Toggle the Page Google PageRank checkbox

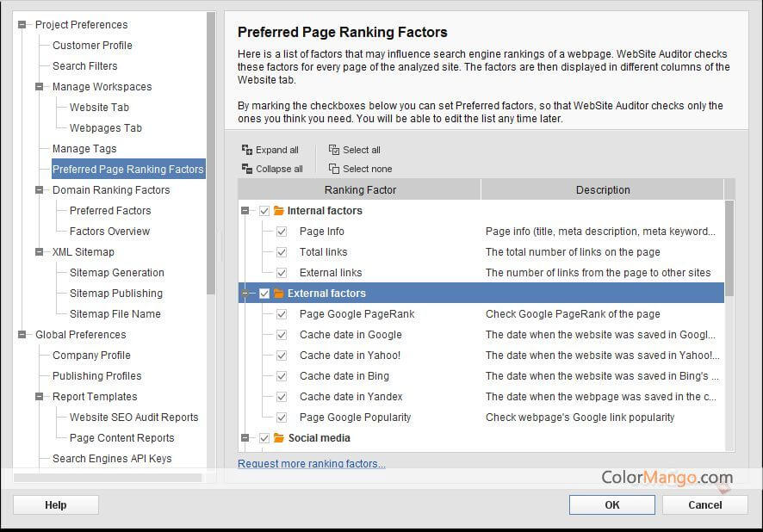click(282, 314)
